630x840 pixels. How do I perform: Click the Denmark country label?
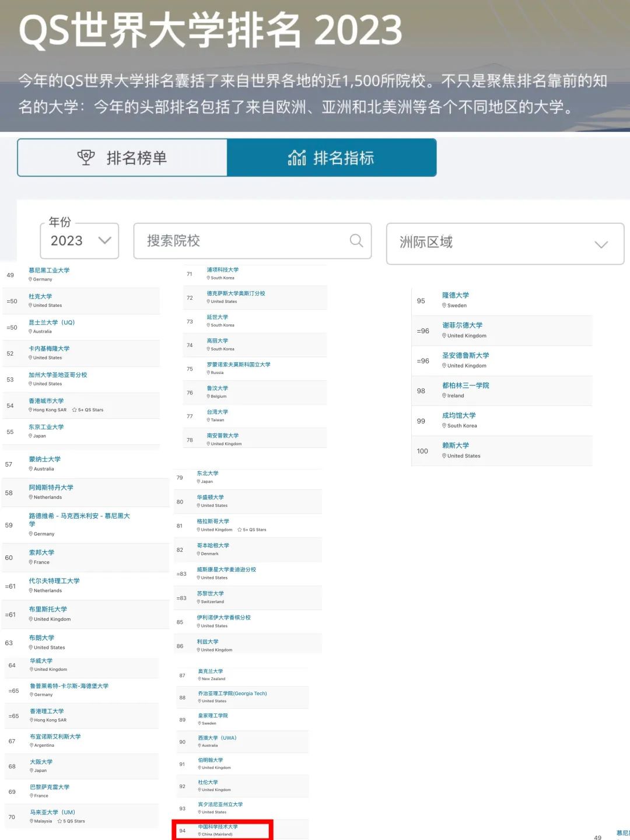pyautogui.click(x=210, y=554)
